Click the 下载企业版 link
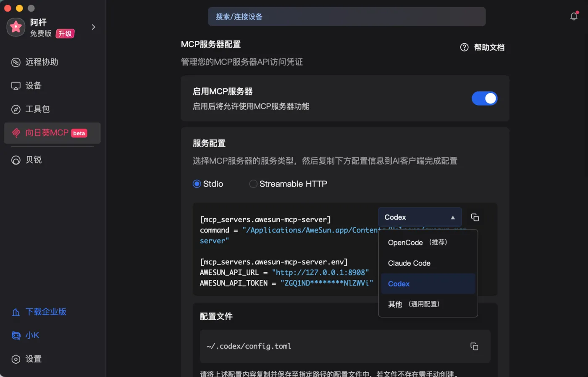Screen dimensions: 588x377 point(46,312)
